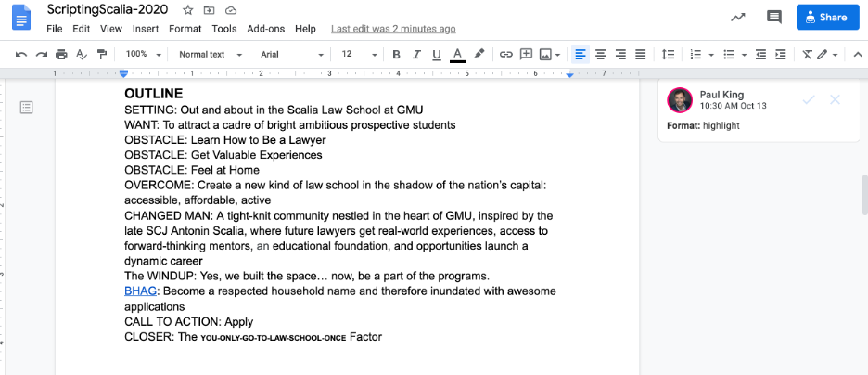Decrease indent
This screenshot has height=375, width=868.
click(761, 54)
